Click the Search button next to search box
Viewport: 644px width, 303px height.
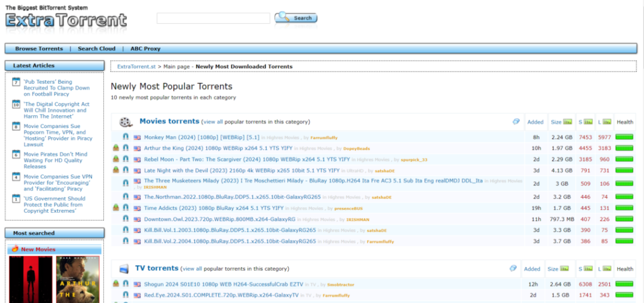click(296, 18)
